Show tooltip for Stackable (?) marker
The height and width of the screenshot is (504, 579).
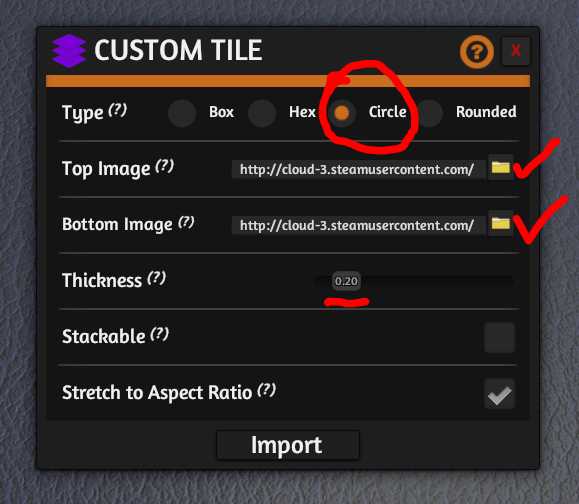pyautogui.click(x=160, y=334)
